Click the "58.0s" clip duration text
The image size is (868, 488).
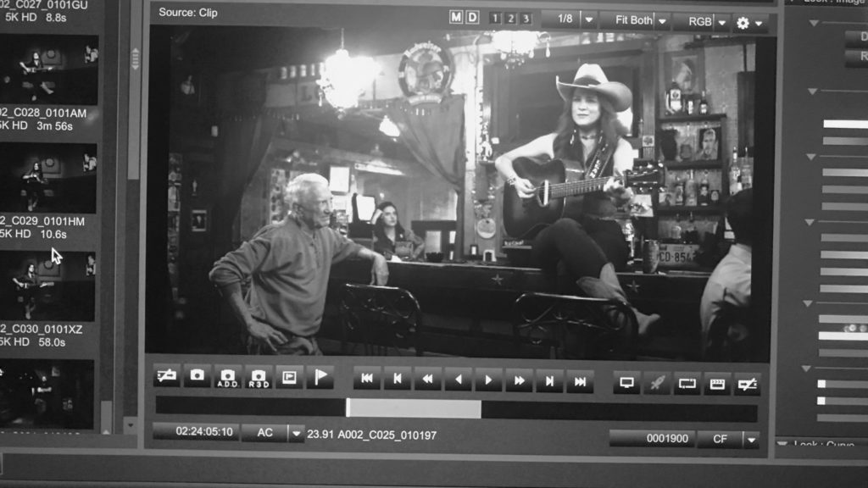coord(52,342)
